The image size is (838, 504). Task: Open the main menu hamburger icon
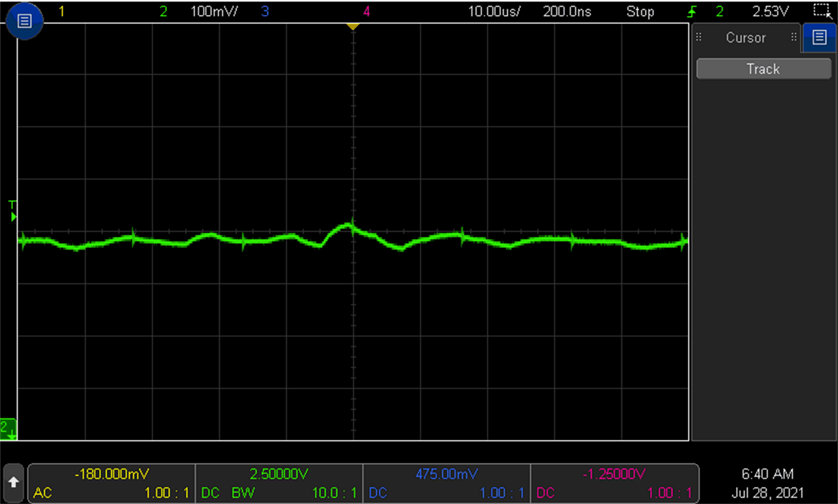tap(25, 21)
